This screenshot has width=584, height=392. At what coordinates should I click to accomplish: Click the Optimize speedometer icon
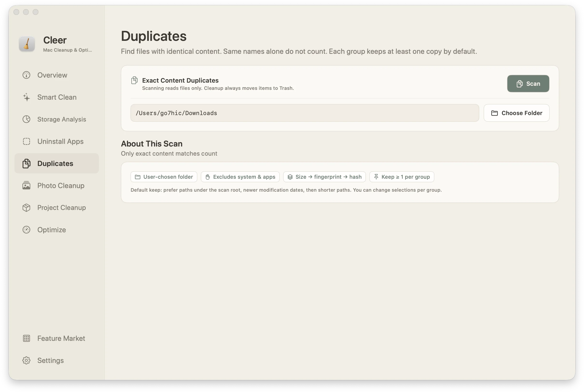pos(26,229)
